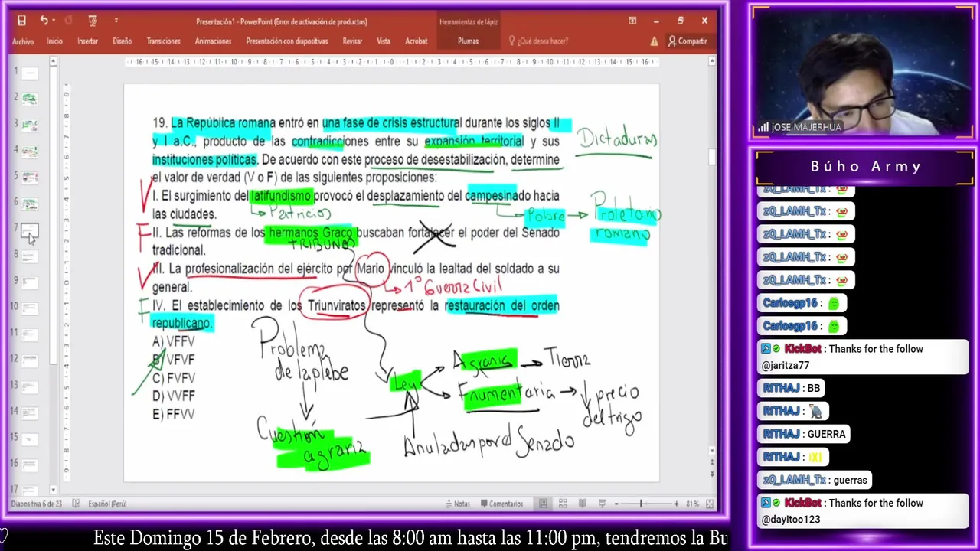Open the Acrobat tab

(x=416, y=41)
